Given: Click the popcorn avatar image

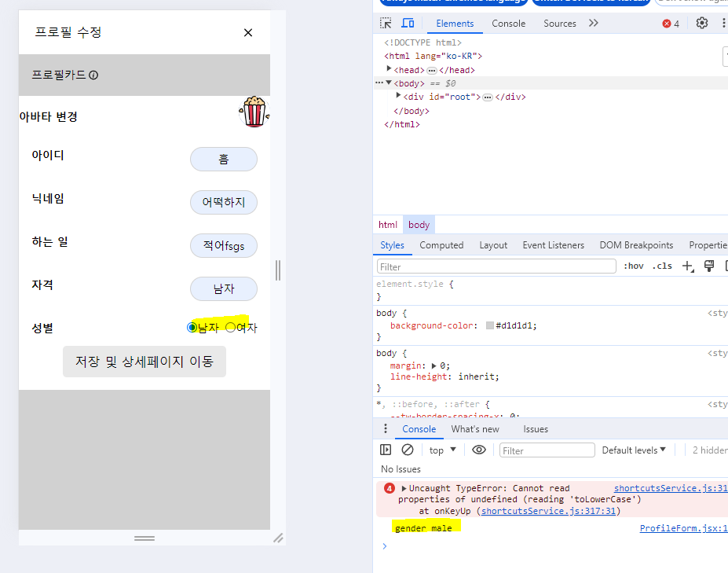Looking at the screenshot, I should (254, 112).
